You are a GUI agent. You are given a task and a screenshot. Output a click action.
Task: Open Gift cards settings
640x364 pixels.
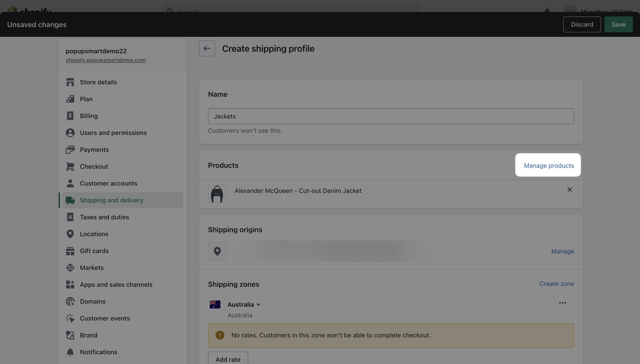point(122,251)
